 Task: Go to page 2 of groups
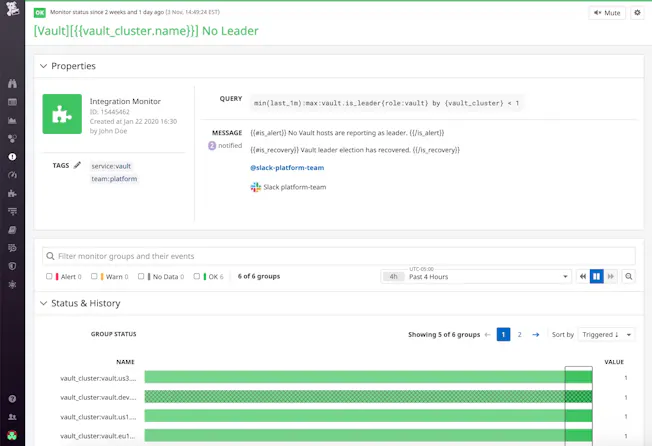point(519,335)
